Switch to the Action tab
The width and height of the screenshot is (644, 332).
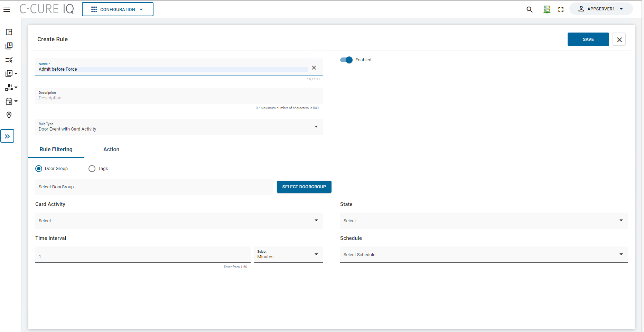pos(111,150)
